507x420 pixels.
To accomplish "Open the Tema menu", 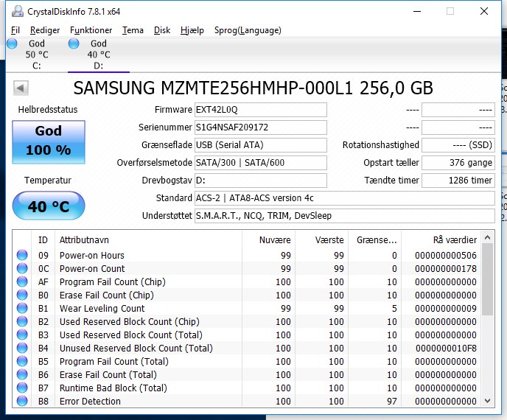I will click(x=133, y=30).
